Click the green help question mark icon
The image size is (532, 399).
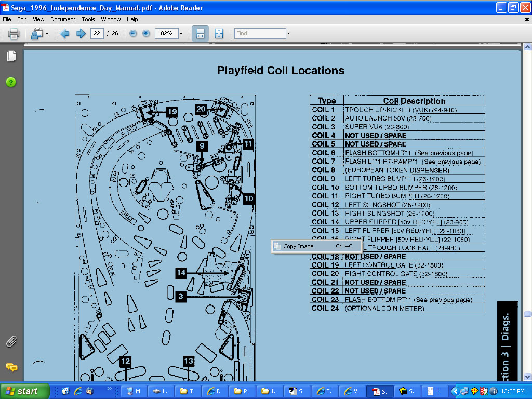click(11, 82)
